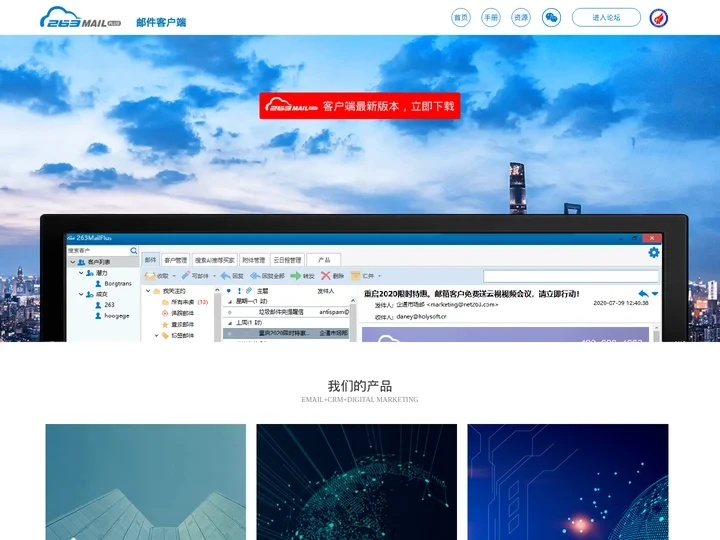The image size is (720, 540).
Task: Click the 回复 reply arrow toolbar icon
Action: tap(225, 276)
